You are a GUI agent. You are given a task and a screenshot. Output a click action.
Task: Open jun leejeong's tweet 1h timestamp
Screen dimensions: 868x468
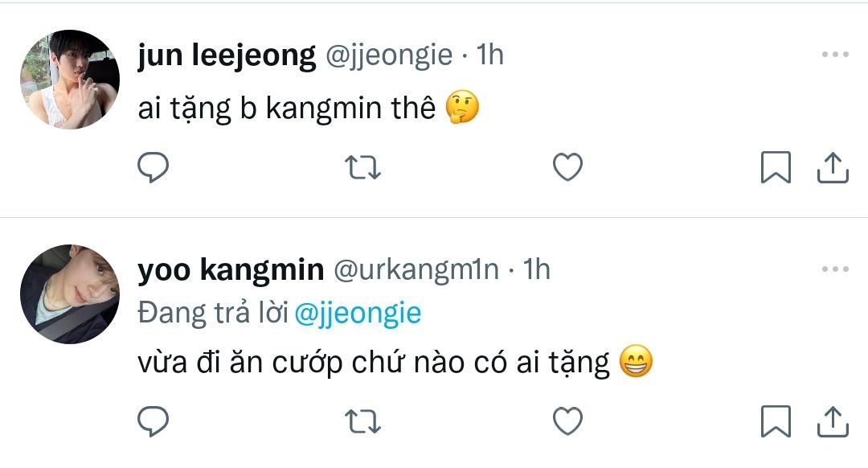(490, 55)
